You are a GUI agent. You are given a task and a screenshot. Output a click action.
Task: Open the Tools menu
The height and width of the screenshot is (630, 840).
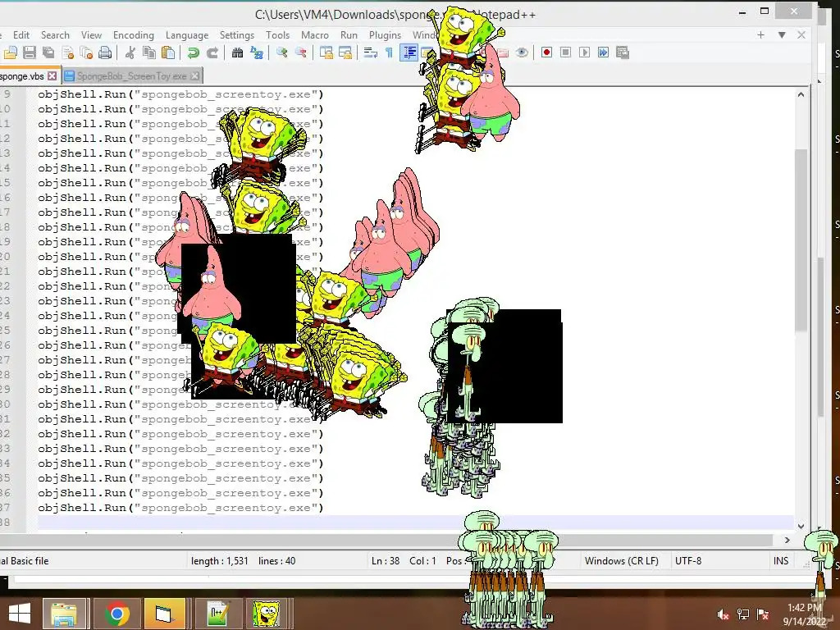tap(277, 34)
